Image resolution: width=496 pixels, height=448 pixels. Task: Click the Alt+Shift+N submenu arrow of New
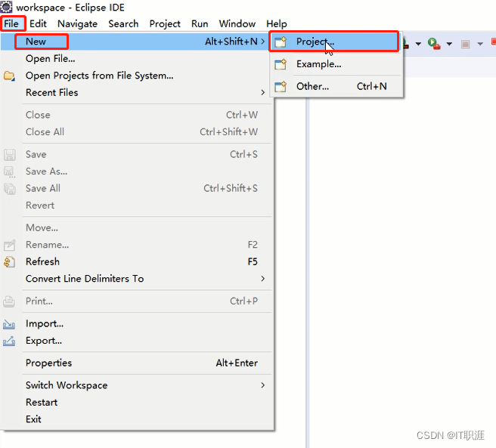pyautogui.click(x=263, y=42)
